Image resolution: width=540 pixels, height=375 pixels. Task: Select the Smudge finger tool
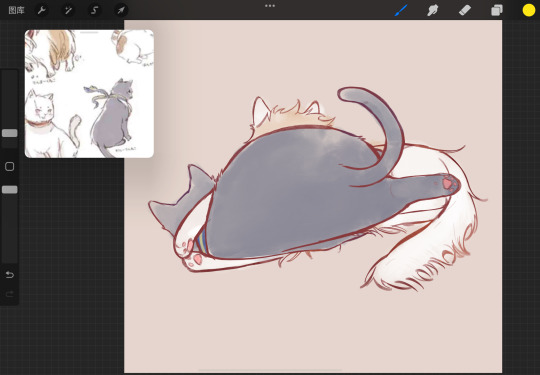tap(433, 10)
